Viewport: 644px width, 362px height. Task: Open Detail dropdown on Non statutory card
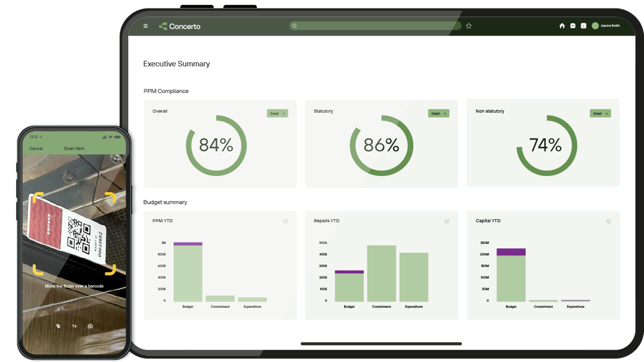[600, 113]
